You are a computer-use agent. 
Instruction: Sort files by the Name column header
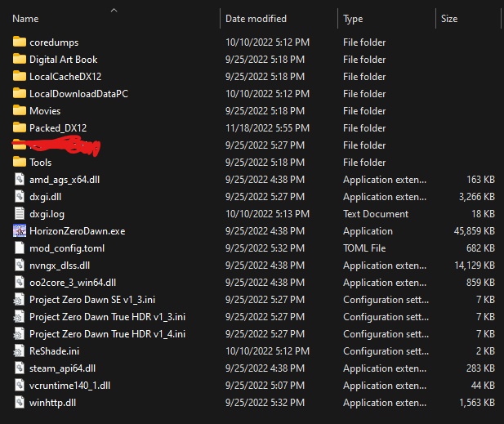[x=25, y=19]
